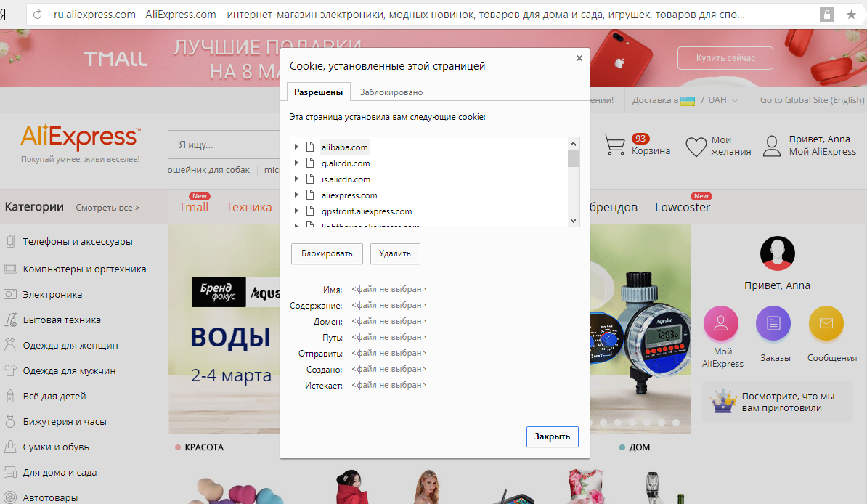Click the address bar URL ru.aliexpress.com

[94, 15]
